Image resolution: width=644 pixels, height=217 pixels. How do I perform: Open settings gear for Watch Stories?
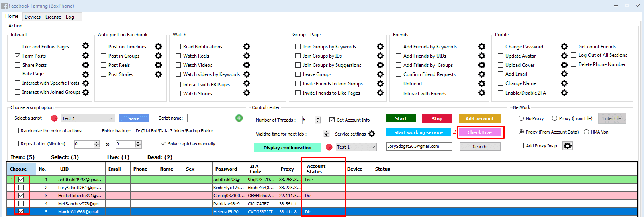point(247,93)
